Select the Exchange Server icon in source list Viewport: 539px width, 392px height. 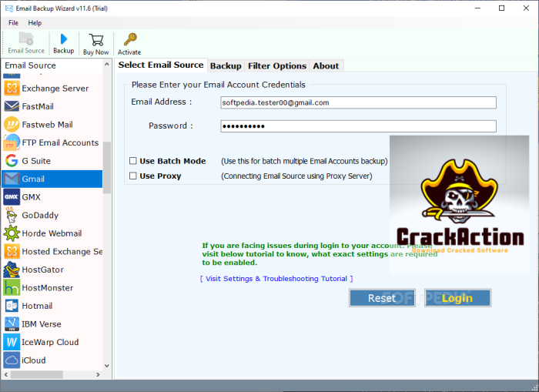click(12, 89)
